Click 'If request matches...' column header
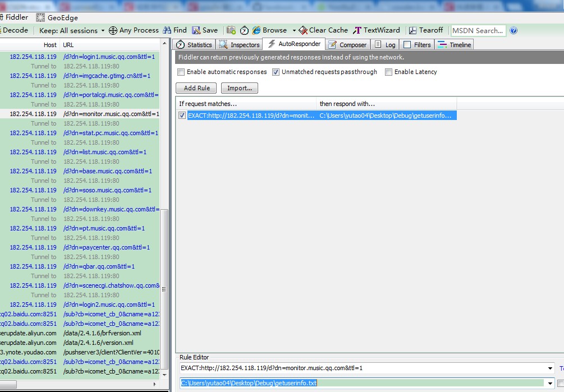The height and width of the screenshot is (392, 564). point(246,104)
